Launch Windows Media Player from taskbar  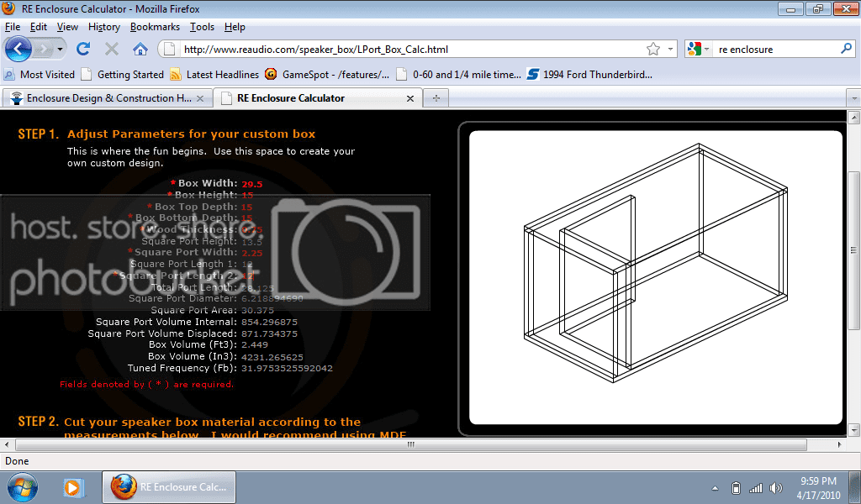72,487
